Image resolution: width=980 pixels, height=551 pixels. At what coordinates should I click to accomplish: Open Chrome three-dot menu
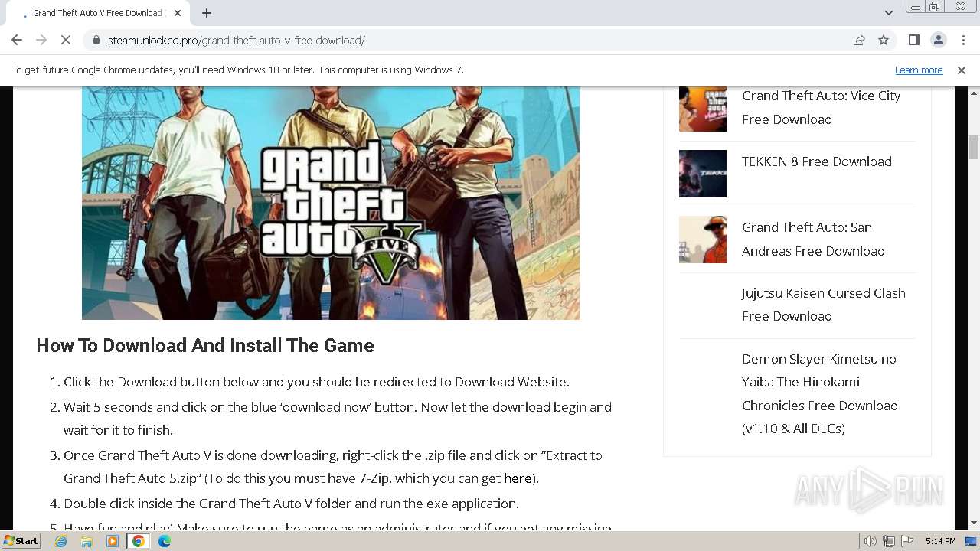(962, 40)
